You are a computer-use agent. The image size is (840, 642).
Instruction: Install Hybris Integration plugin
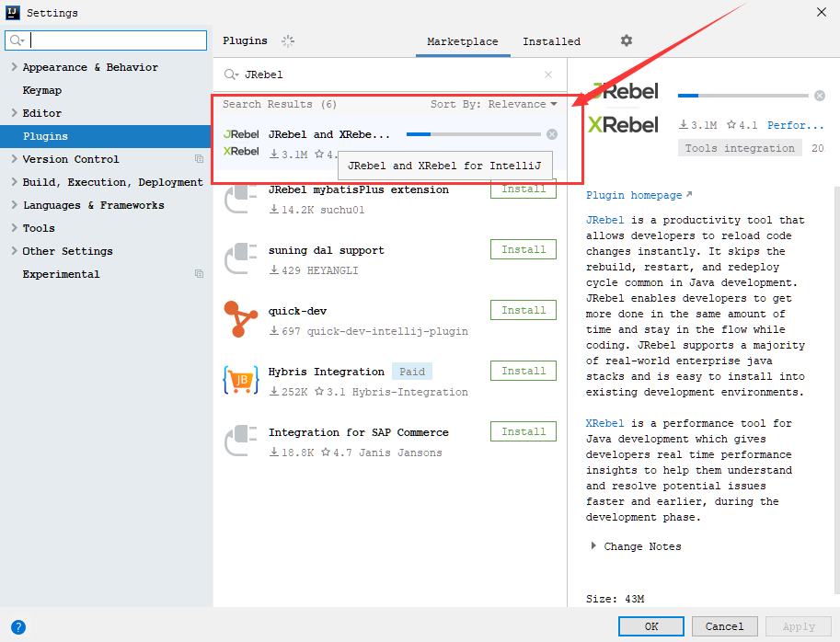(x=524, y=371)
